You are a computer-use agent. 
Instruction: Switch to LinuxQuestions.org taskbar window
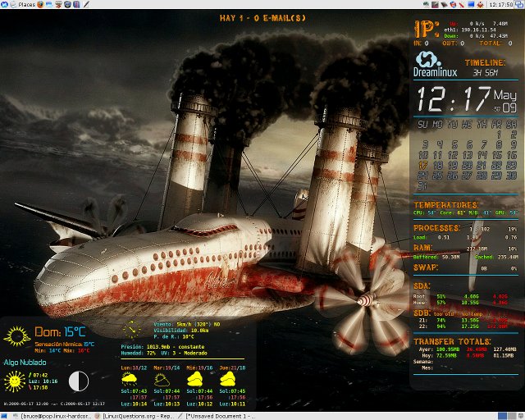(135, 417)
